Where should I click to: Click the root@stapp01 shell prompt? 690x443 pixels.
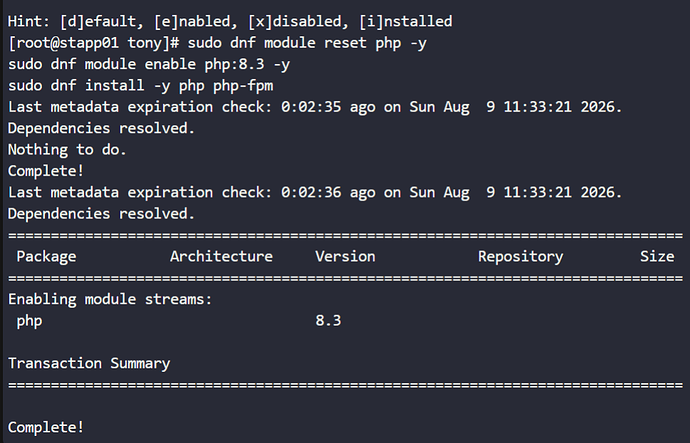pyautogui.click(x=94, y=43)
